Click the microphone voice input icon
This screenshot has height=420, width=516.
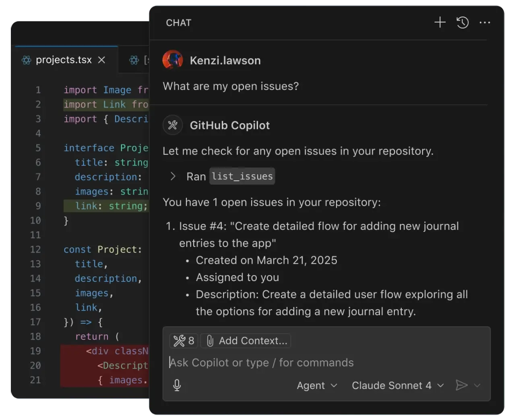(177, 385)
